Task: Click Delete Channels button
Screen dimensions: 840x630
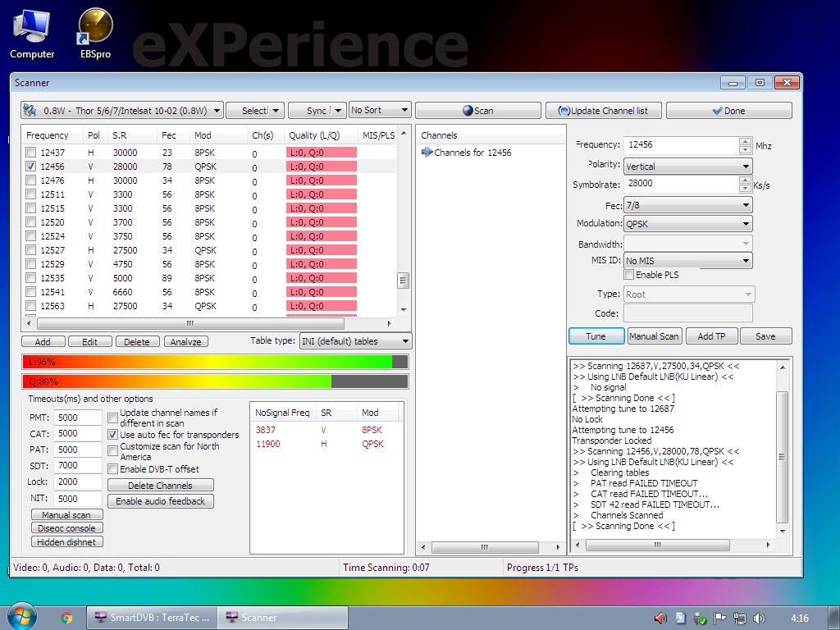Action: (160, 485)
